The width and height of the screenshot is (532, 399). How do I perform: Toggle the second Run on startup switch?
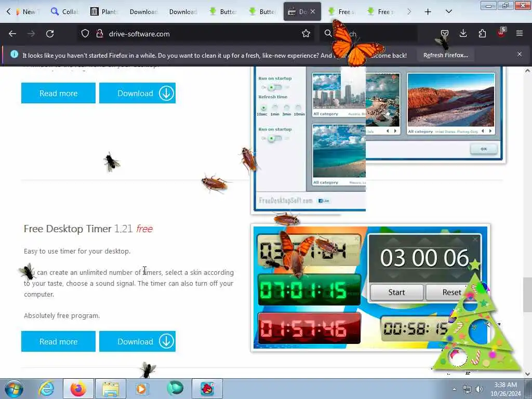click(274, 138)
